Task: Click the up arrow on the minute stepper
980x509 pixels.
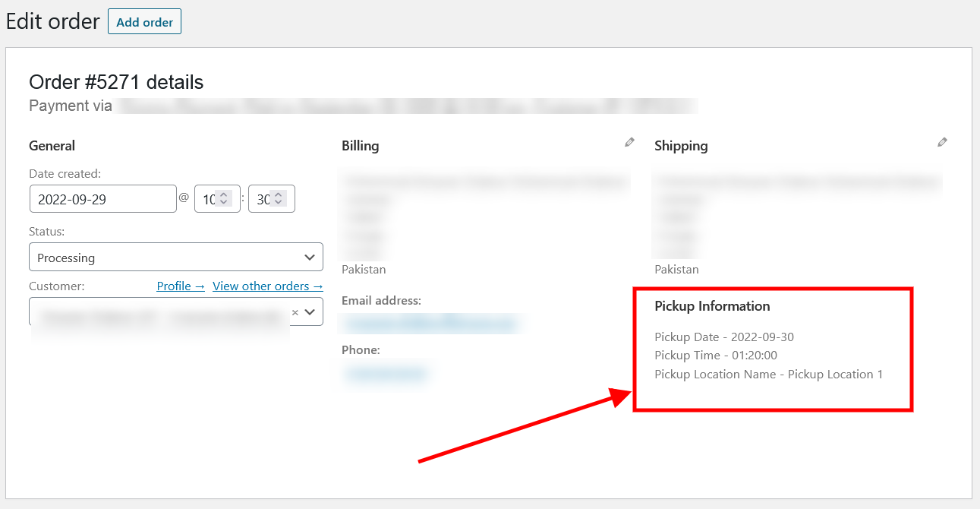Action: tap(279, 194)
